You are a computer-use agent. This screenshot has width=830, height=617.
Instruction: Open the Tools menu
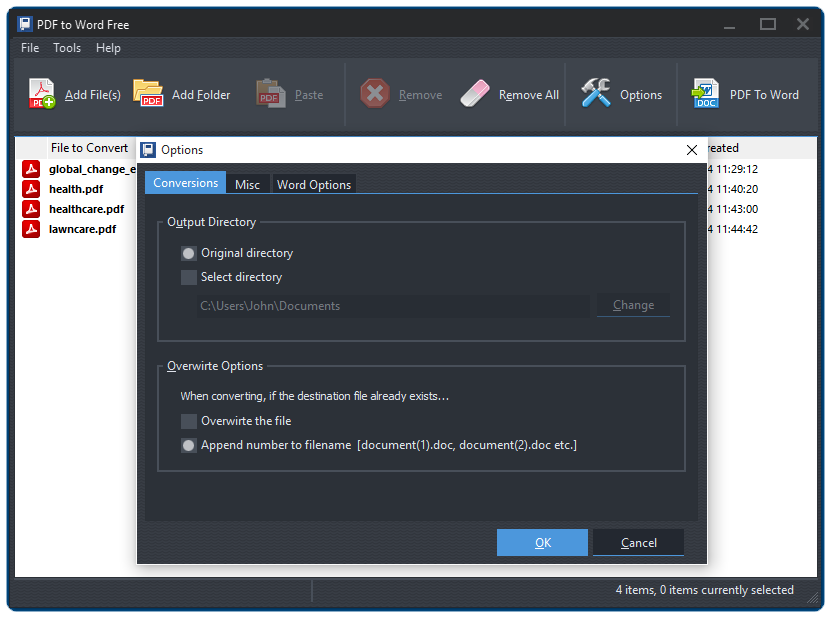tap(67, 48)
